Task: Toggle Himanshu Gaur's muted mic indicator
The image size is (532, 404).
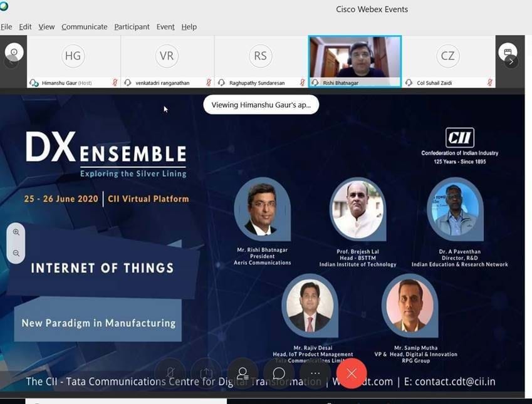Action: click(115, 83)
